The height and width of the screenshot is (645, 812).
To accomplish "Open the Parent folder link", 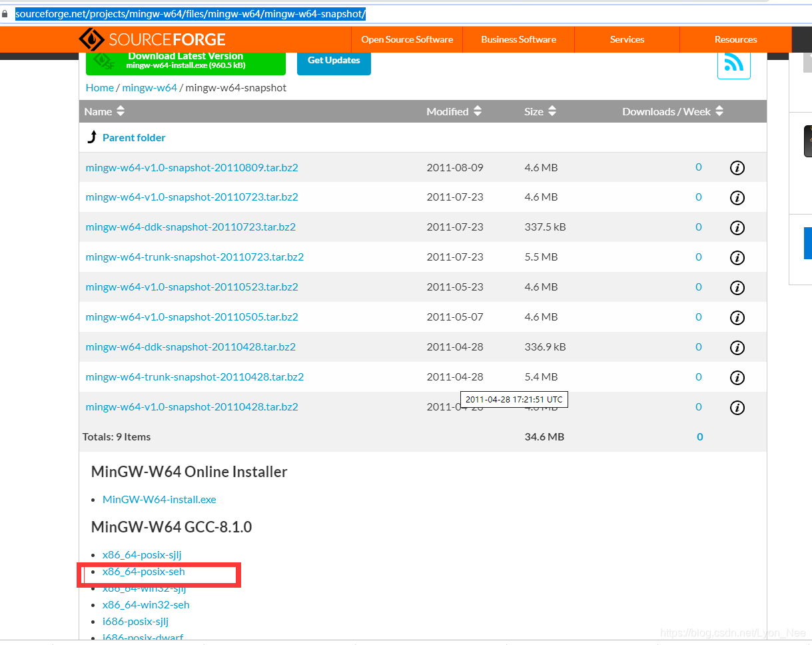I will click(134, 137).
